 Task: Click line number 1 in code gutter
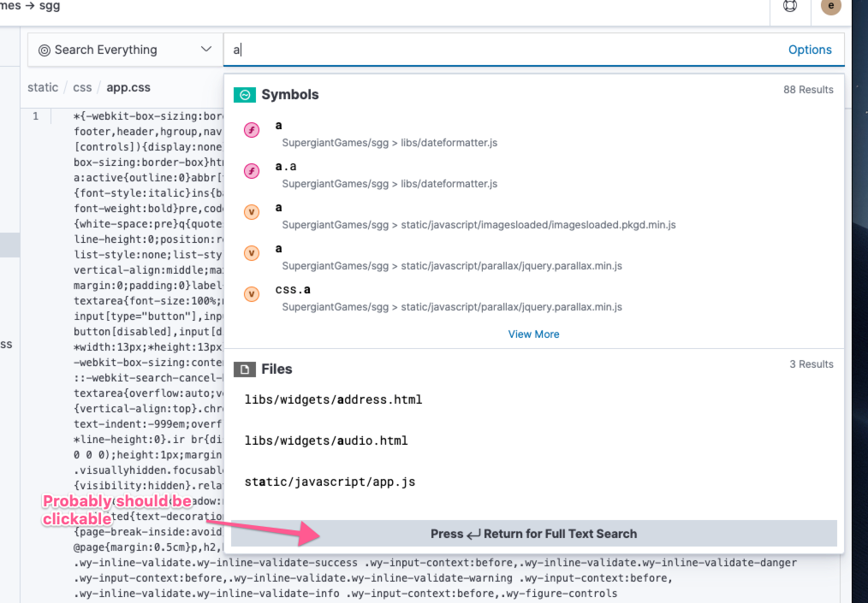coord(35,116)
